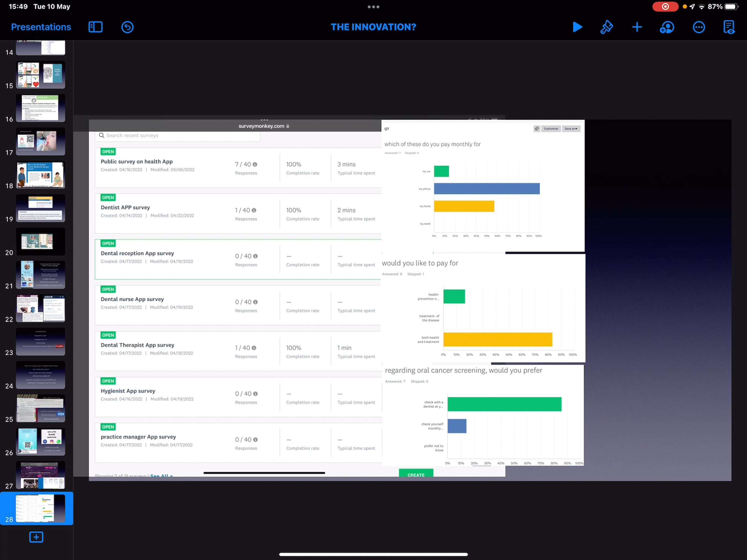Select slide 27 thumbnail
747x560 pixels.
coord(40,475)
